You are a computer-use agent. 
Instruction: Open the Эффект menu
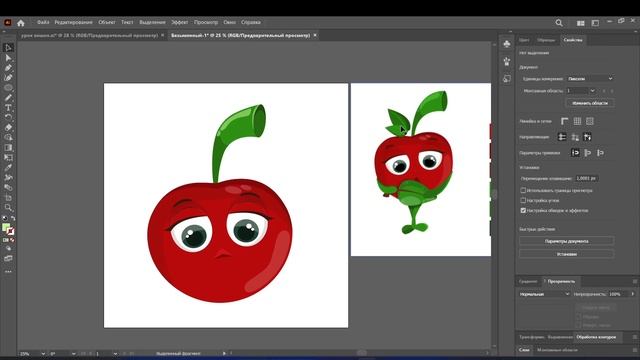[180, 22]
